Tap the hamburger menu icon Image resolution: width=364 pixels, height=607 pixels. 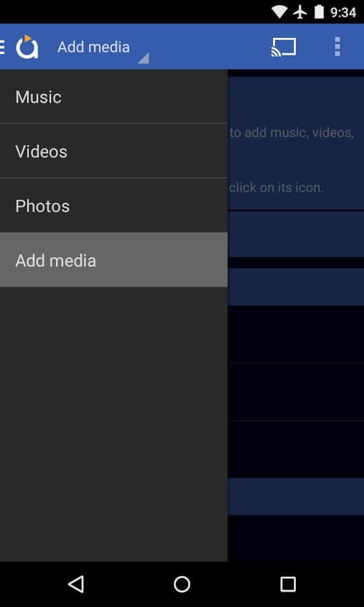[2, 47]
